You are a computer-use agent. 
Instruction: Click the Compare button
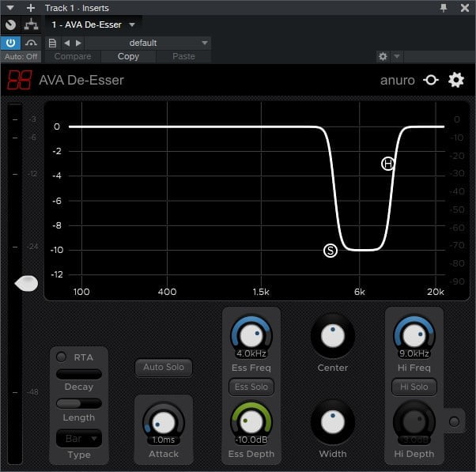coord(73,56)
